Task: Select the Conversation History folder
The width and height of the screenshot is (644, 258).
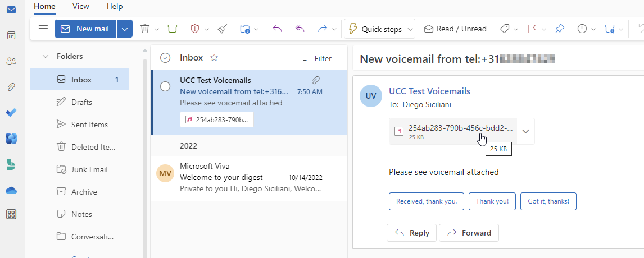Action: coord(79,237)
